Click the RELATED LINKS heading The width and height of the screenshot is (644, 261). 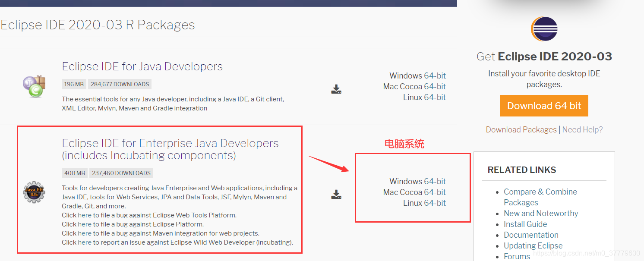coord(522,170)
